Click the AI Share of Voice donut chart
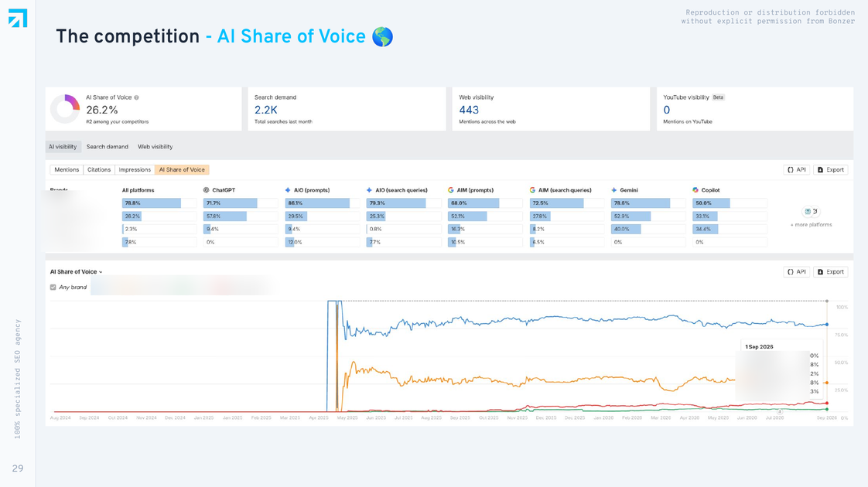 tap(65, 108)
